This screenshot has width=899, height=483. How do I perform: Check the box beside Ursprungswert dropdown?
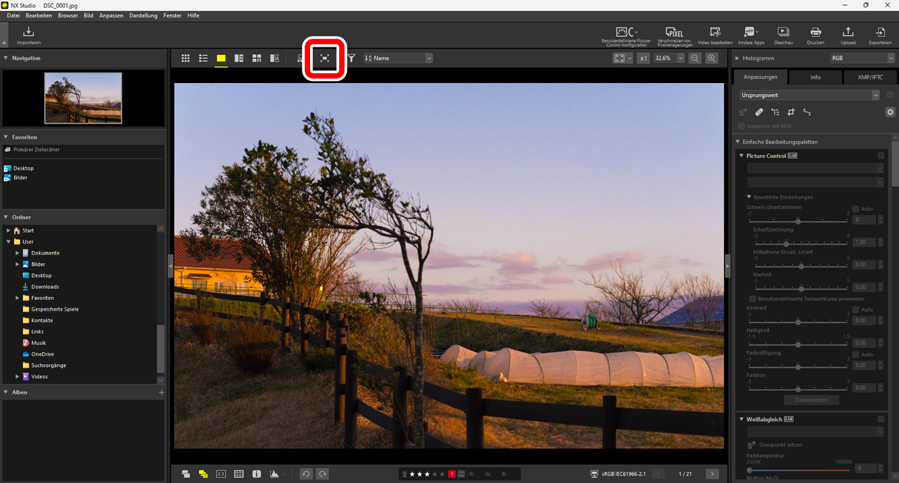(x=889, y=96)
